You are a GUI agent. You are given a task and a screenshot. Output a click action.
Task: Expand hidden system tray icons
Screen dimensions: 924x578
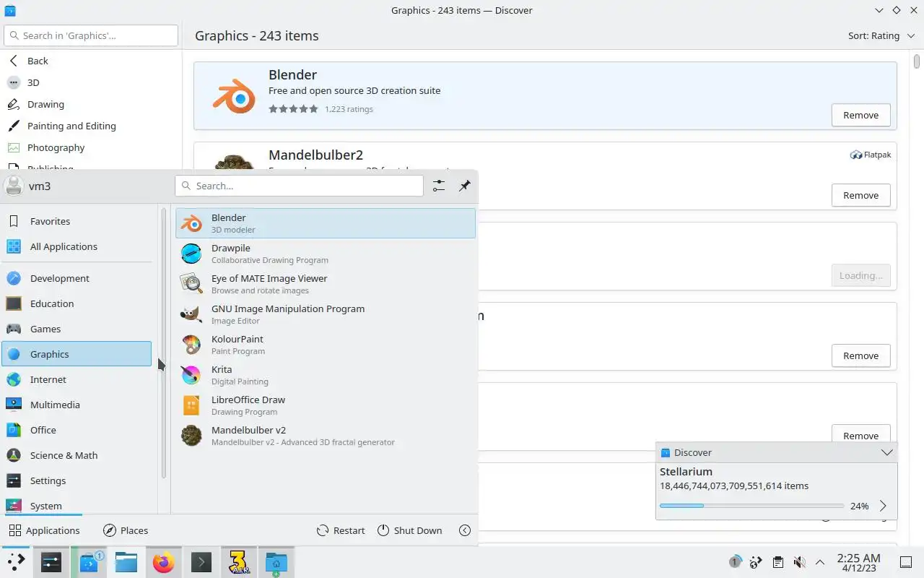point(820,562)
